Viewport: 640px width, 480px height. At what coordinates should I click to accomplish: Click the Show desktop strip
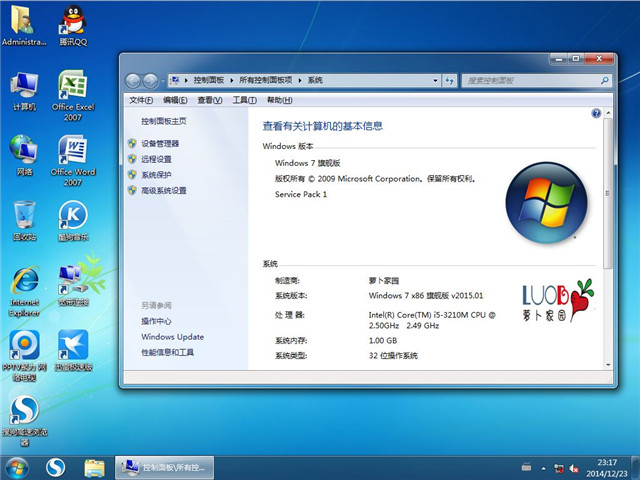636,468
